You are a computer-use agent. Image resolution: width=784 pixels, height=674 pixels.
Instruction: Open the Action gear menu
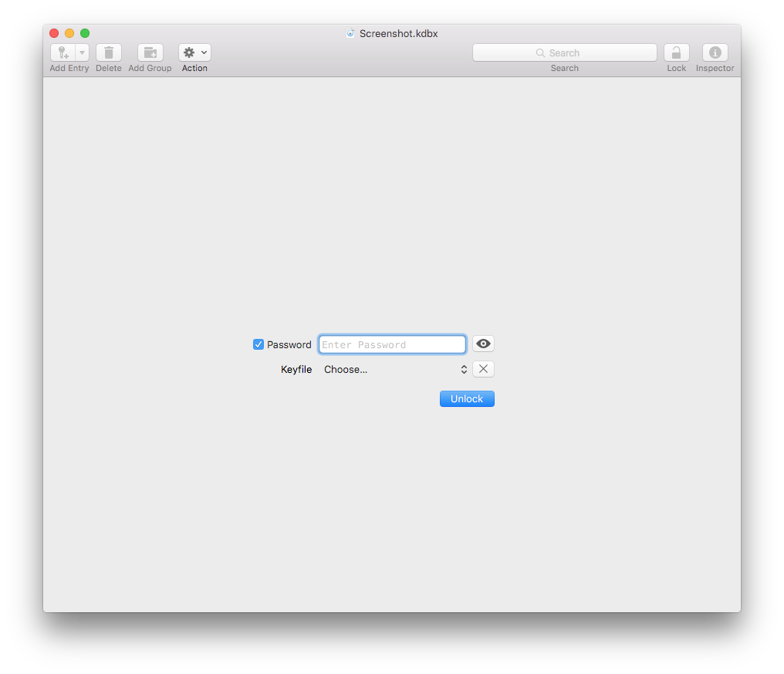coord(194,52)
